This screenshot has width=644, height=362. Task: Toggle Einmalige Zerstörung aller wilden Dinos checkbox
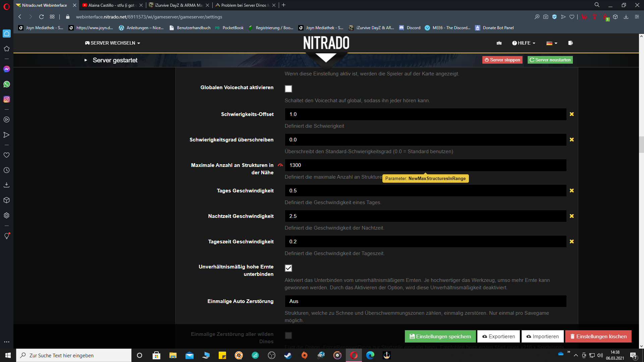[288, 336]
